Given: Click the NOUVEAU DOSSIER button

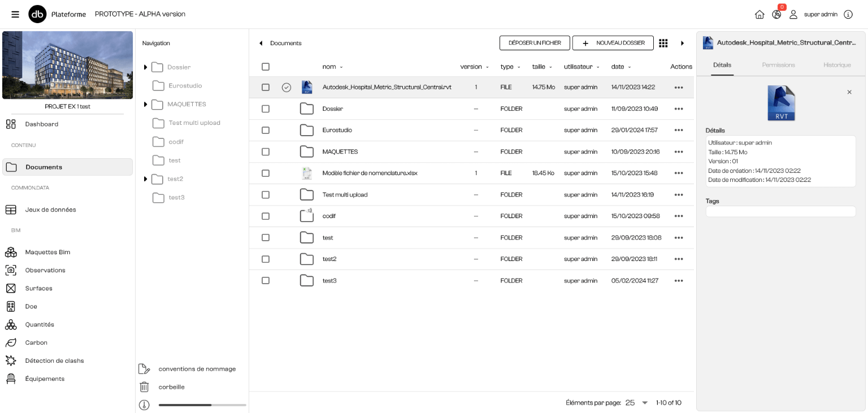Looking at the screenshot, I should (x=613, y=43).
